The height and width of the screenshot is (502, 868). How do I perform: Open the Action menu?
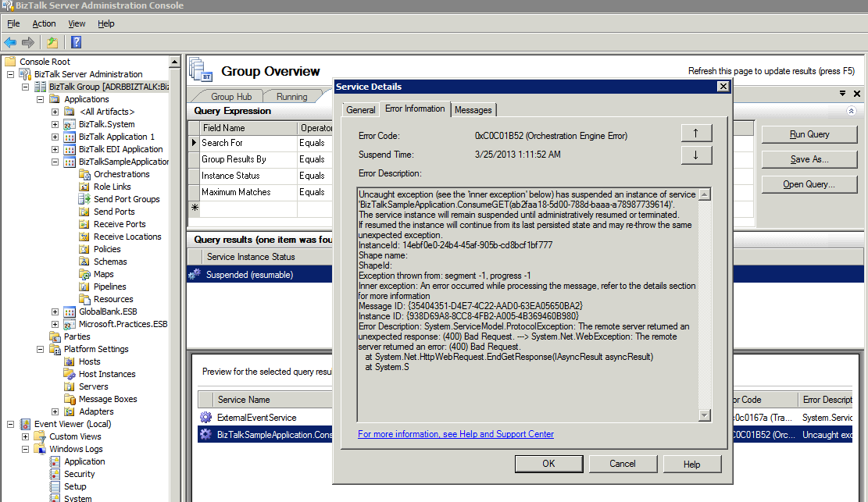coord(44,23)
